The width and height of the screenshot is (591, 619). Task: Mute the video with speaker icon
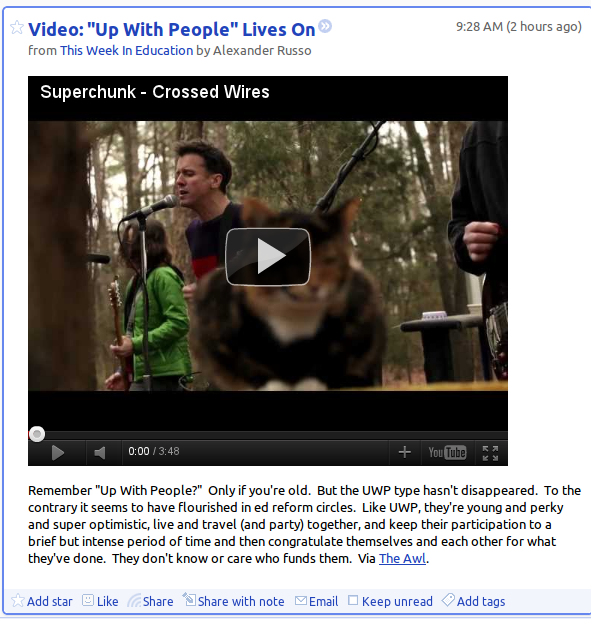[x=100, y=452]
